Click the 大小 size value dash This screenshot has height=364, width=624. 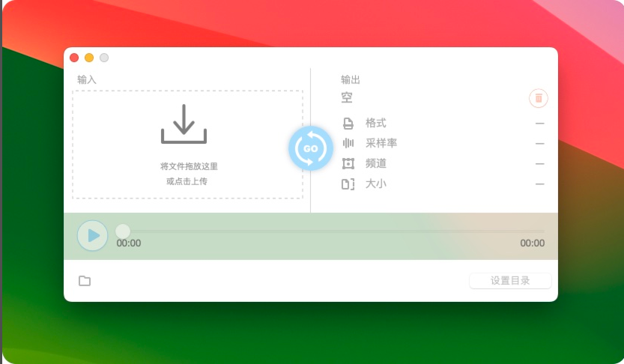point(539,184)
